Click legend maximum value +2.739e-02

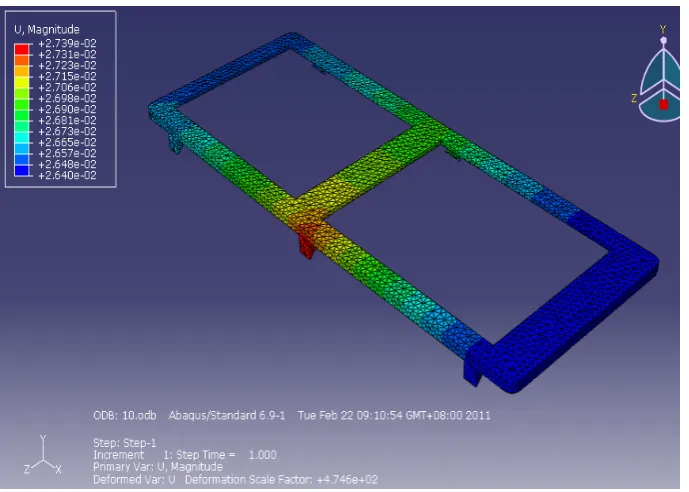[67, 43]
